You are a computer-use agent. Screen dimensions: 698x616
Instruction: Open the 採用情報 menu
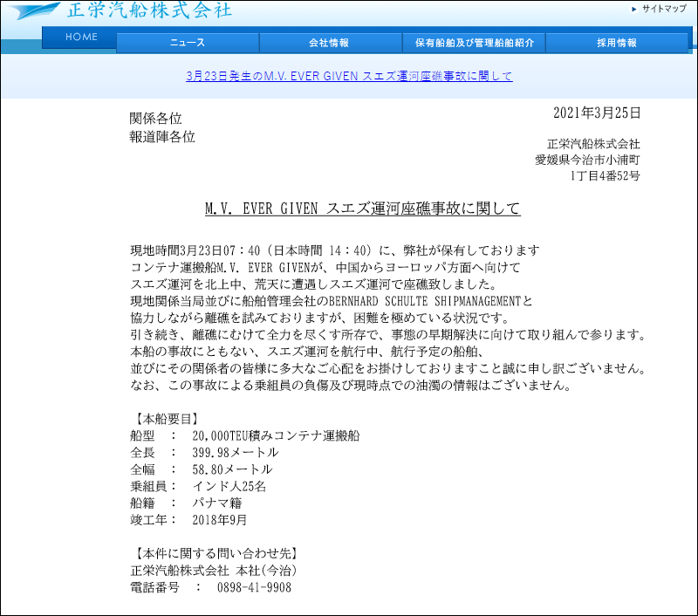click(617, 43)
